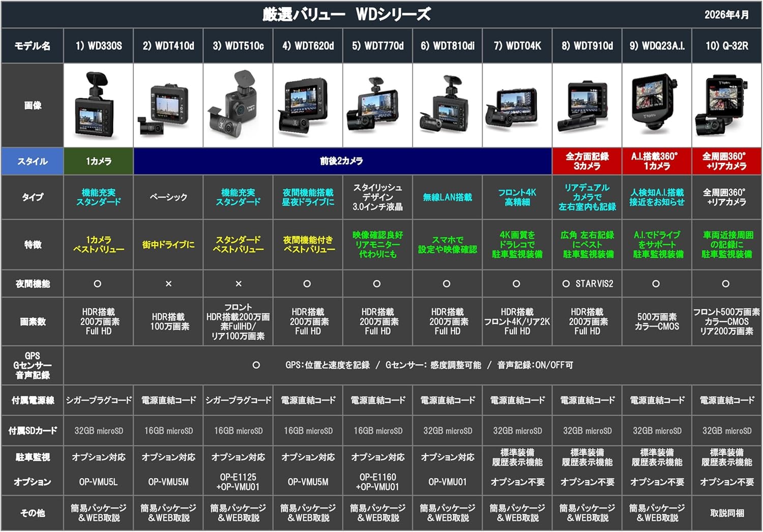Click the '付属SDカード' row label
The width and height of the screenshot is (763, 532).
(x=33, y=431)
